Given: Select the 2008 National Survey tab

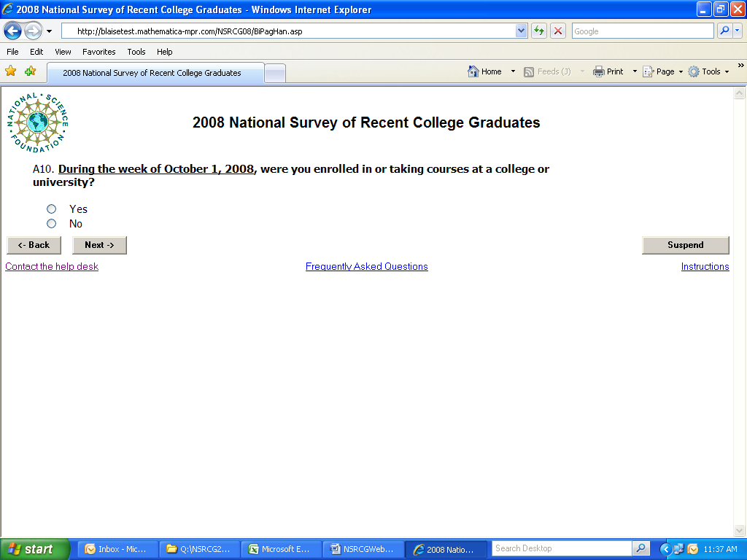Looking at the screenshot, I should [x=155, y=73].
